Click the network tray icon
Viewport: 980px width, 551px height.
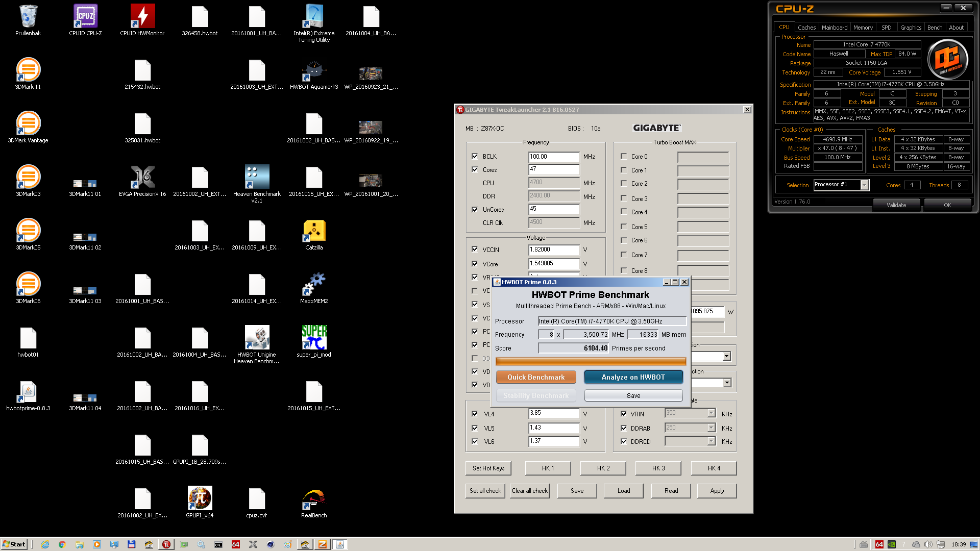click(941, 544)
